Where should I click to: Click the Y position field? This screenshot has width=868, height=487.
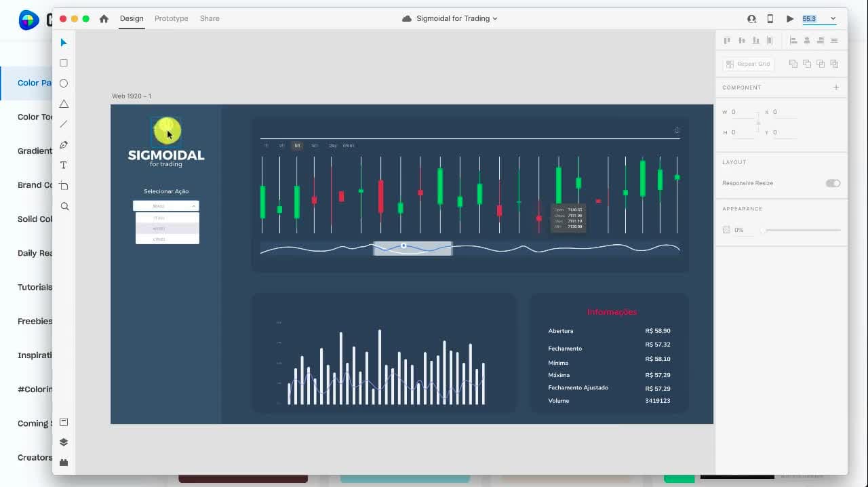pyautogui.click(x=784, y=132)
